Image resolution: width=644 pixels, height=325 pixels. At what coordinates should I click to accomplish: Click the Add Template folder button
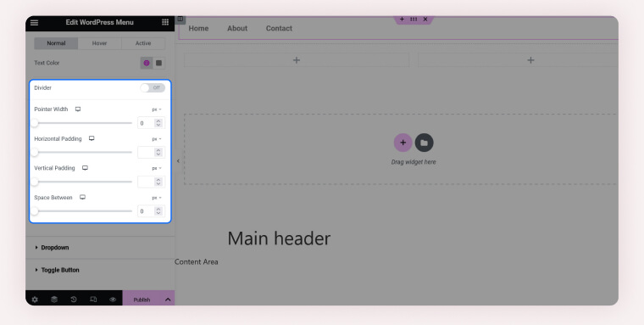point(424,143)
